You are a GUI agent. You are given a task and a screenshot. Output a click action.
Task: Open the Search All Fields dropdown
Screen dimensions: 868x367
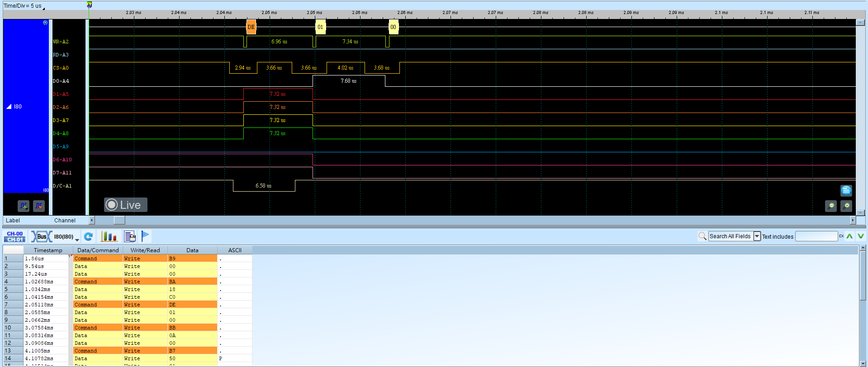(757, 236)
